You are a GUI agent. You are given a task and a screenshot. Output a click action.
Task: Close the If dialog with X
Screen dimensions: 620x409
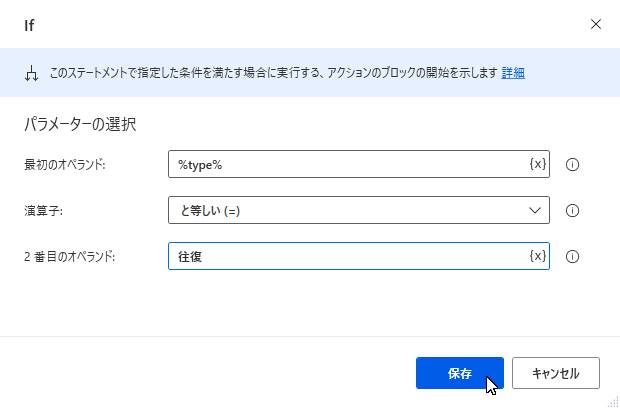pyautogui.click(x=595, y=24)
